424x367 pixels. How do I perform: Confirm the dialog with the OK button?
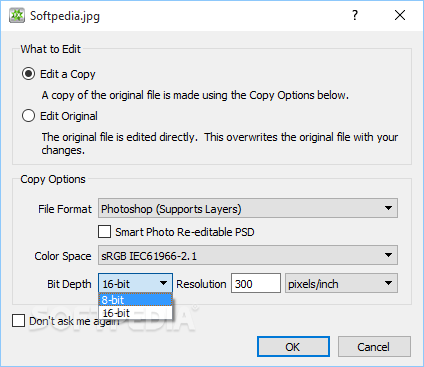293,347
